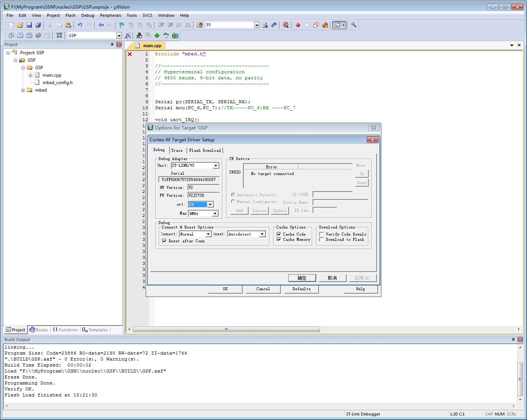Open the Reset Autodetect dropdown
The width and height of the screenshot is (527, 420).
(262, 234)
